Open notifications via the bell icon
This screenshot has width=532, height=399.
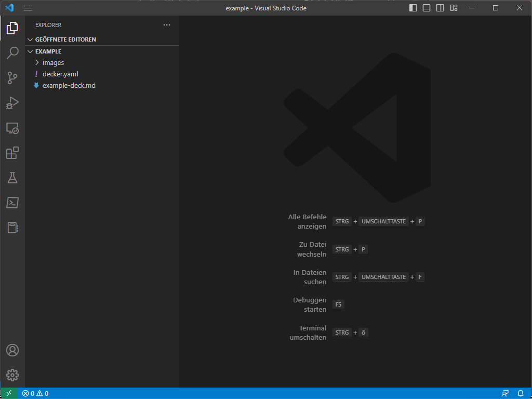coord(521,393)
